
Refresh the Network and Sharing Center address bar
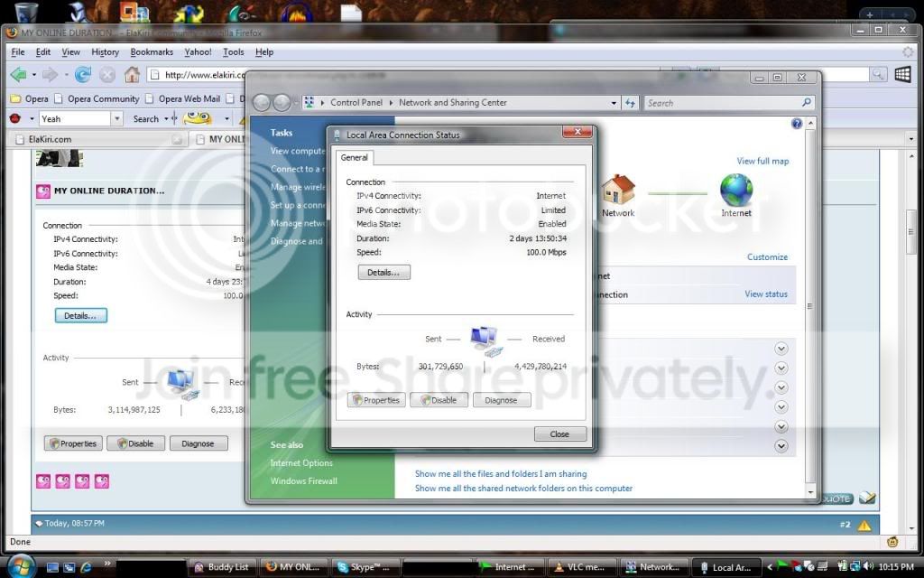(630, 103)
